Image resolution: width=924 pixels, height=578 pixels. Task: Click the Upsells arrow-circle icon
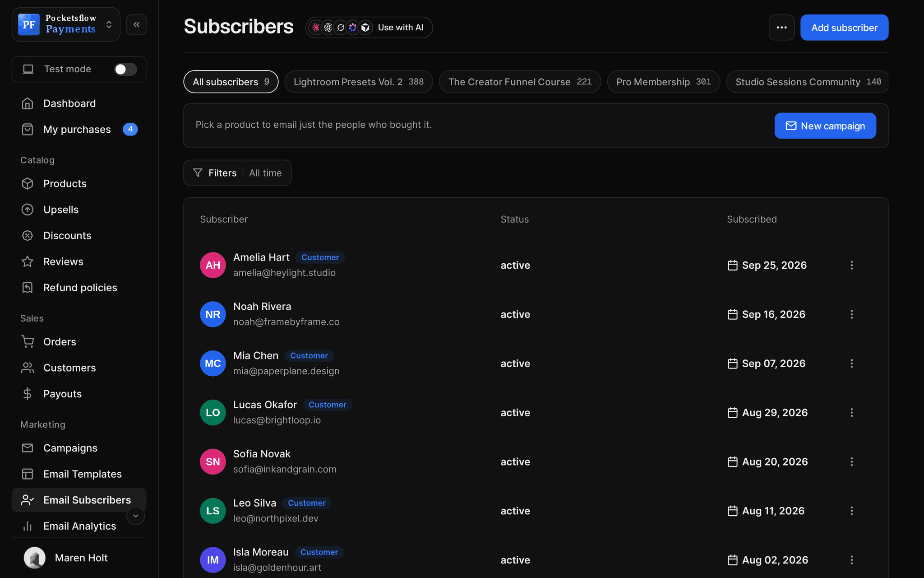click(x=28, y=210)
